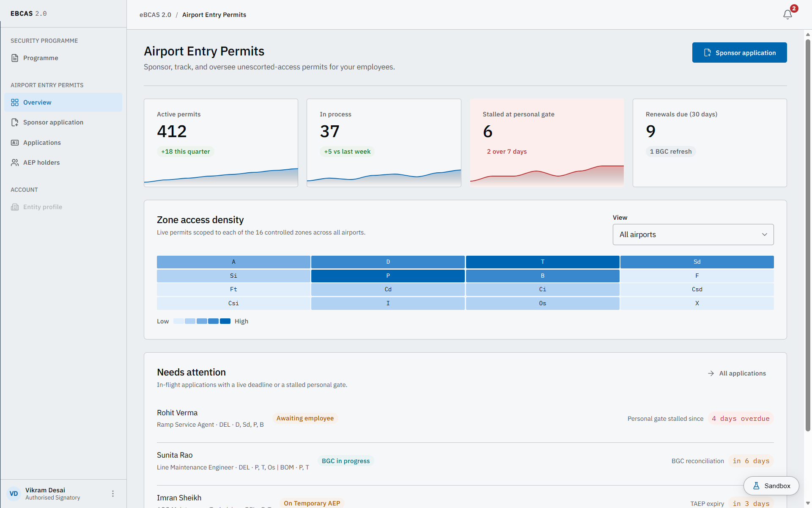
Task: Open Sponsor application in the sidebar
Action: pos(63,122)
